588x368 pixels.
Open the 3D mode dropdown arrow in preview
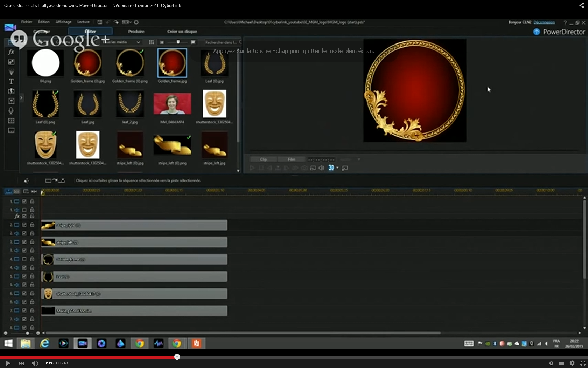click(x=337, y=168)
